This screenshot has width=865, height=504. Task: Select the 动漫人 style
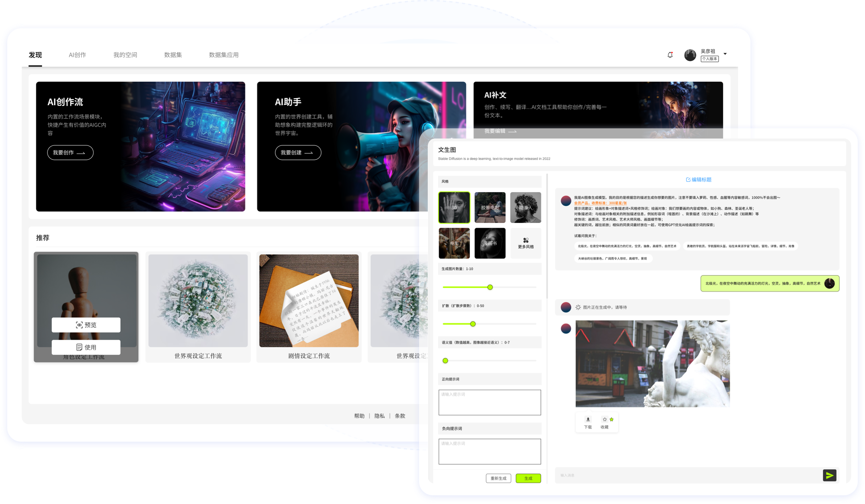(x=526, y=207)
